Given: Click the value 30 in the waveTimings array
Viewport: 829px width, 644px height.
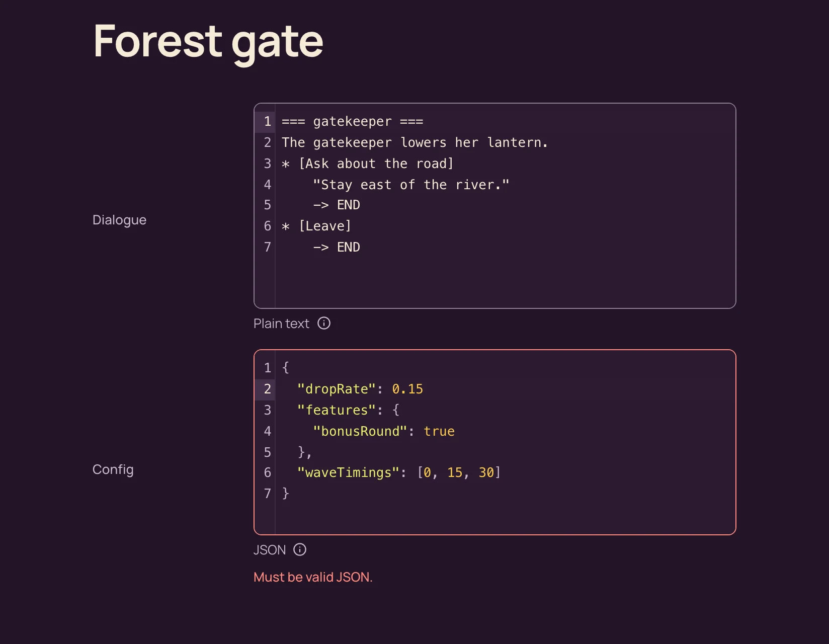Looking at the screenshot, I should [x=486, y=472].
